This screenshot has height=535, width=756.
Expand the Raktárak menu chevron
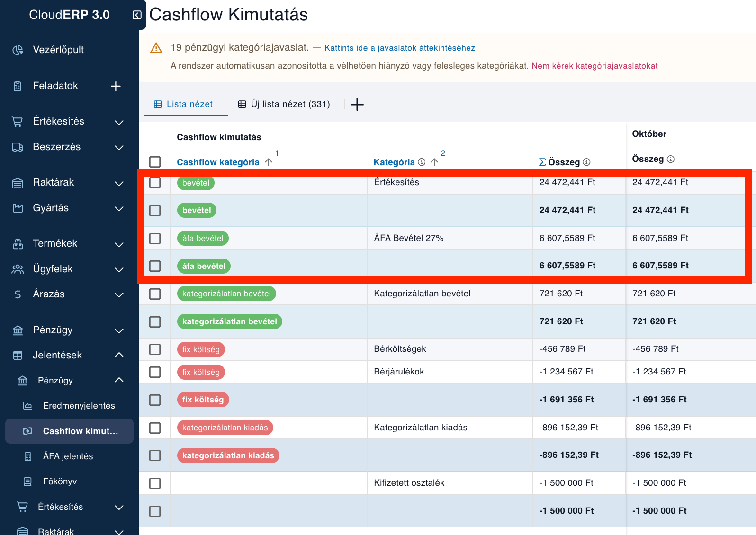point(119,183)
